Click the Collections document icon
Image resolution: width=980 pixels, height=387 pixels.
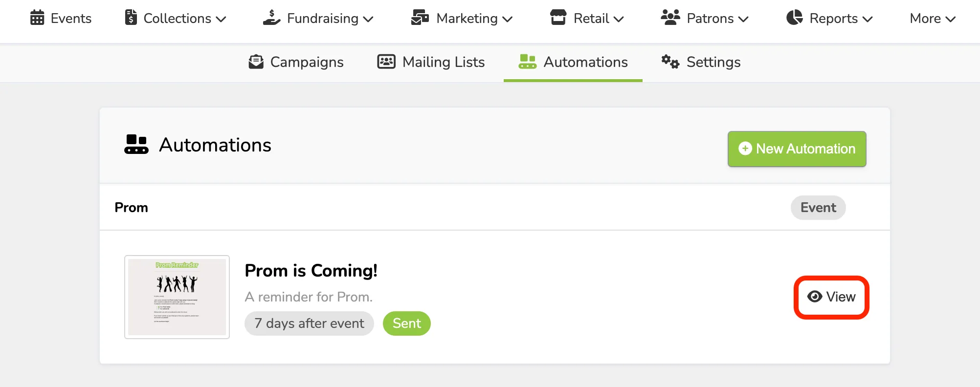pyautogui.click(x=131, y=18)
